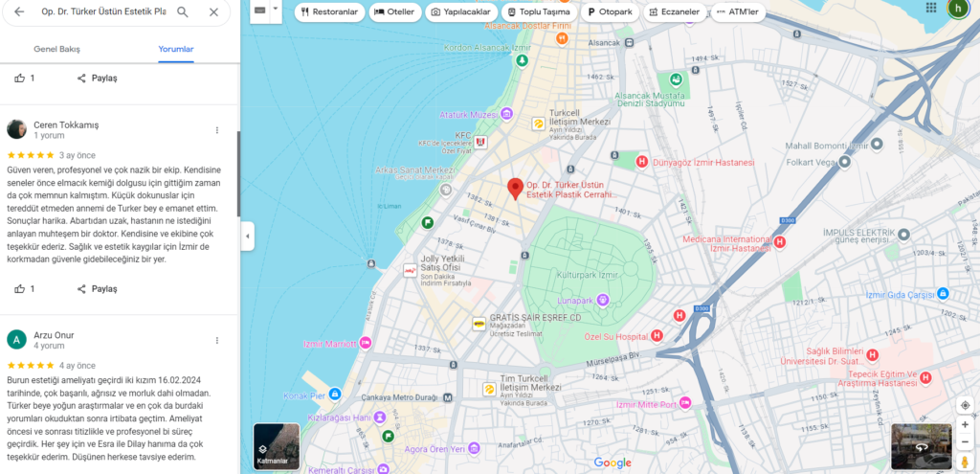Select the Kızlarağası Hanı marker
This screenshot has height=474, width=980.
(381, 418)
